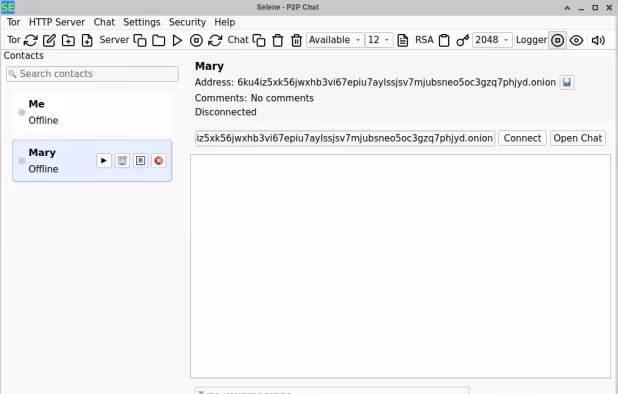The width and height of the screenshot is (618, 394).
Task: Click the Open Chat button
Action: [578, 138]
